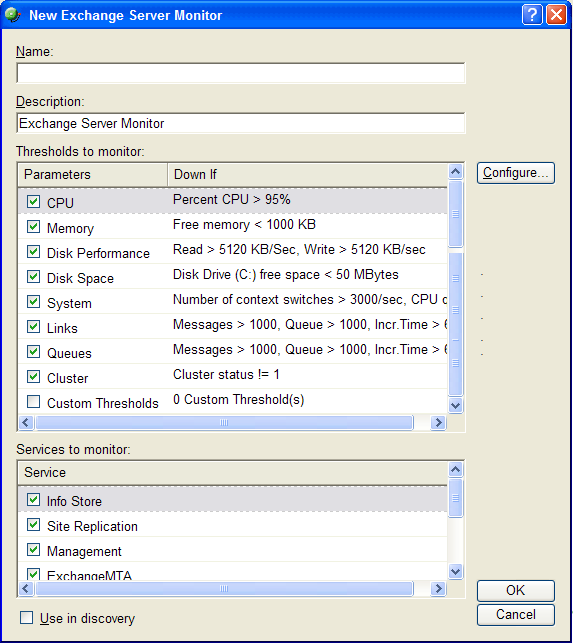Click the services list vertical scrollbar thumb

coord(455,498)
